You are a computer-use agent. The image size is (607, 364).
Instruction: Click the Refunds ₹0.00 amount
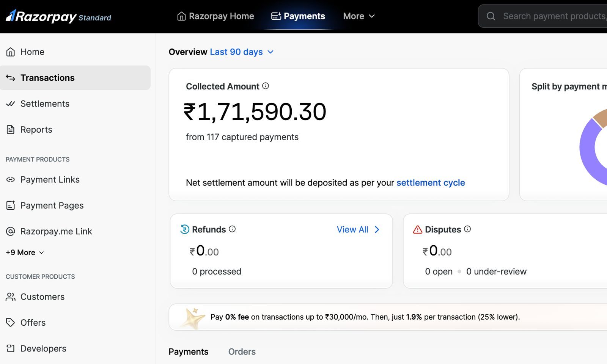204,251
